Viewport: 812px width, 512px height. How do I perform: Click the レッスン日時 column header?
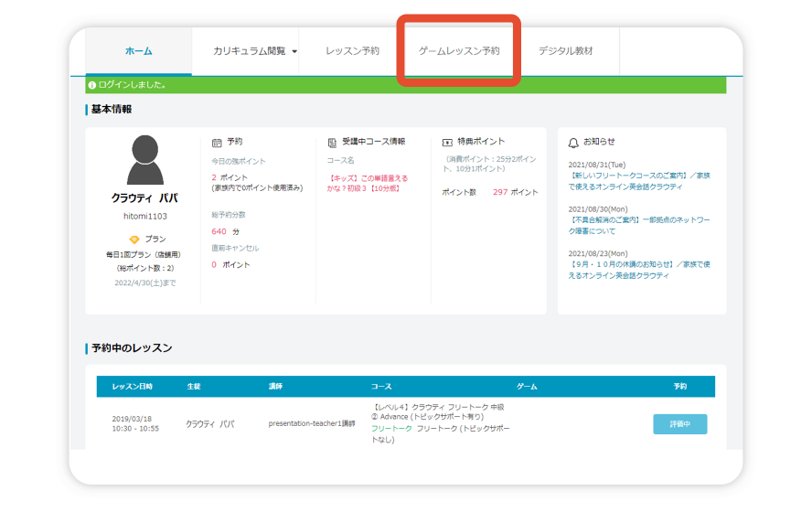tap(133, 387)
